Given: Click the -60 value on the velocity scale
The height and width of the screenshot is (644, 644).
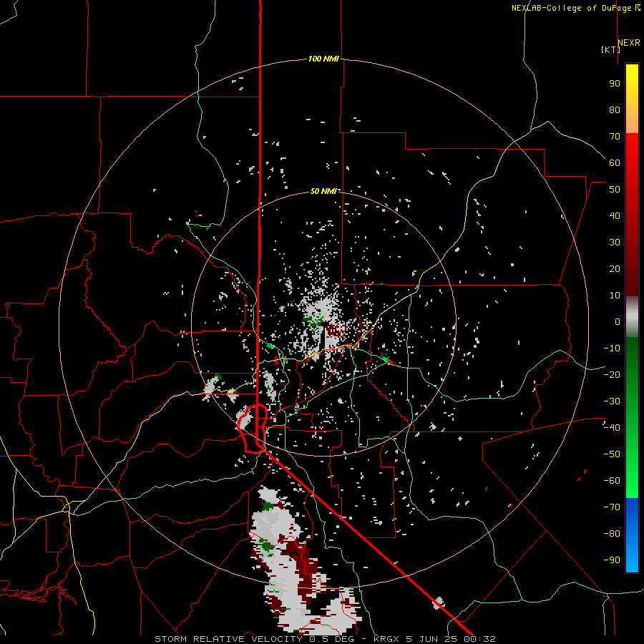Looking at the screenshot, I should pyautogui.click(x=612, y=481).
